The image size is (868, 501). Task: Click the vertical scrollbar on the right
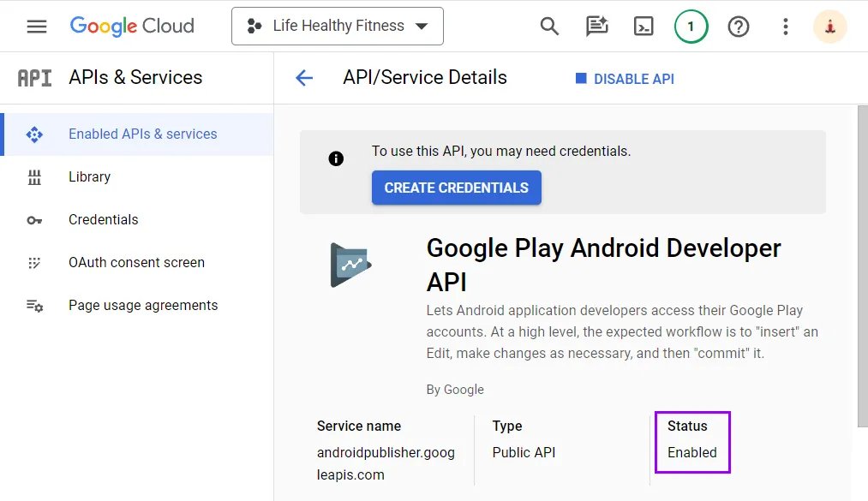coord(862,265)
